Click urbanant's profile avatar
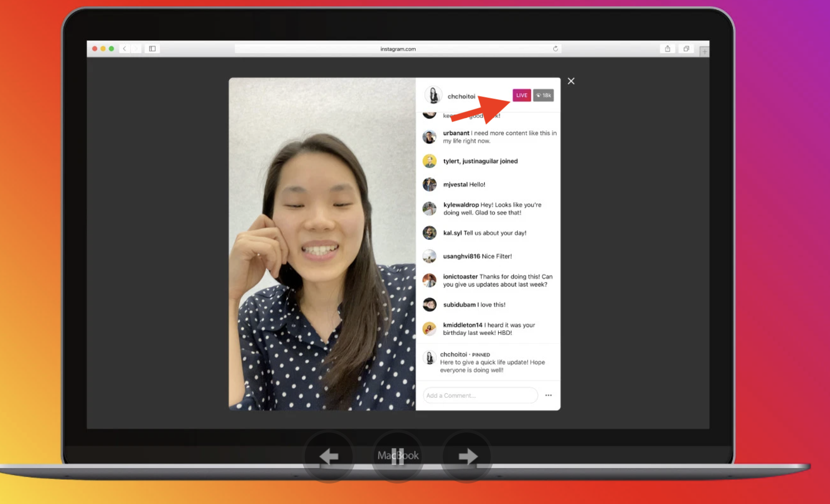Viewport: 830px width, 504px height. (430, 137)
